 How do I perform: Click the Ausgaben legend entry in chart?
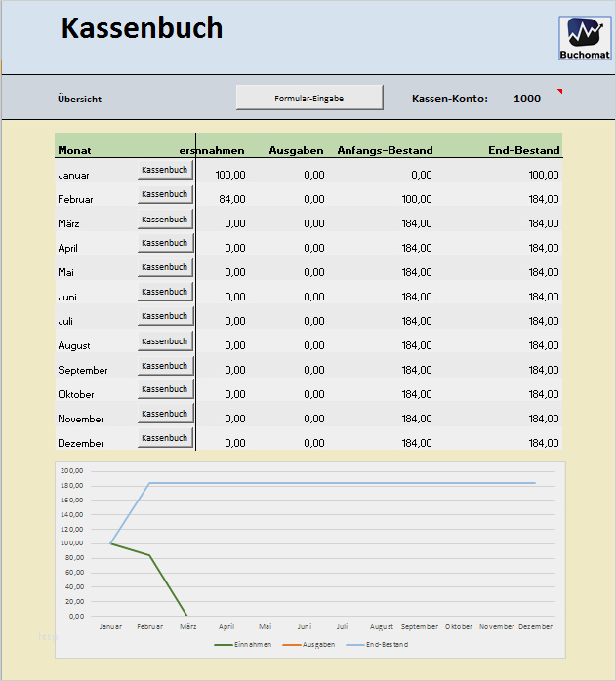click(308, 645)
